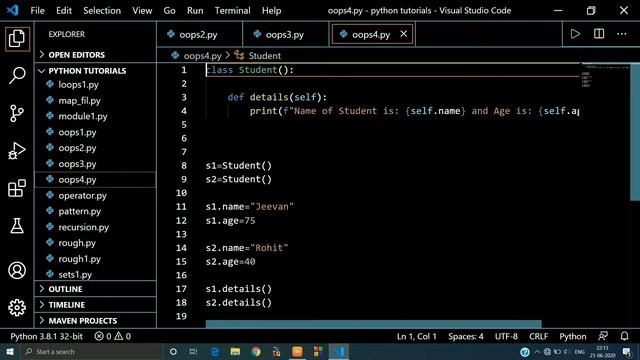
Task: Click the taskbar search box
Action: [x=92, y=351]
